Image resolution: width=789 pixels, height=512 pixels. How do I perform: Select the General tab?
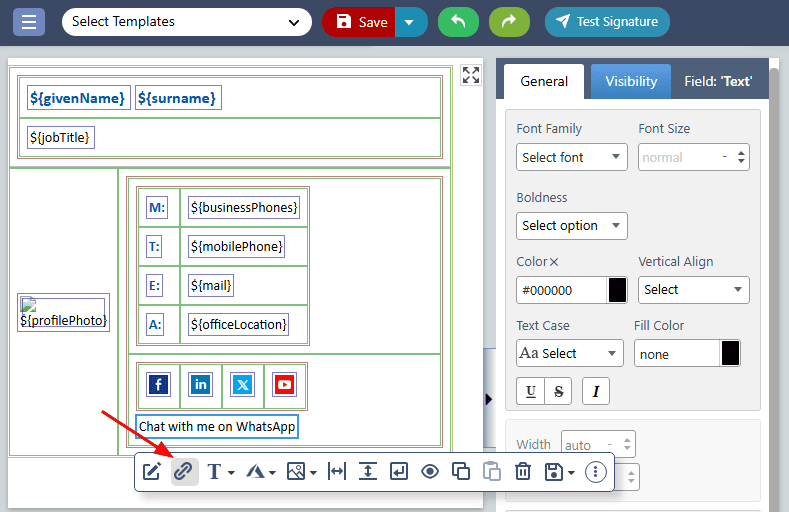(544, 81)
